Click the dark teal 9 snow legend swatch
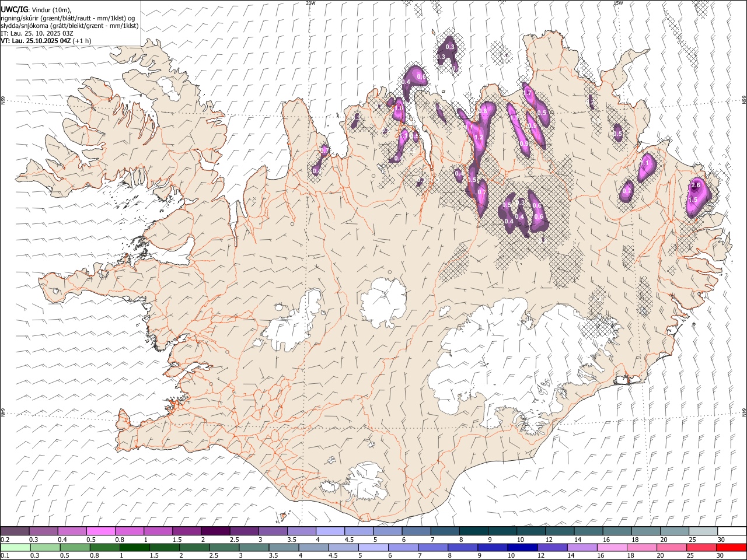The width and height of the screenshot is (747, 560). pos(502,531)
